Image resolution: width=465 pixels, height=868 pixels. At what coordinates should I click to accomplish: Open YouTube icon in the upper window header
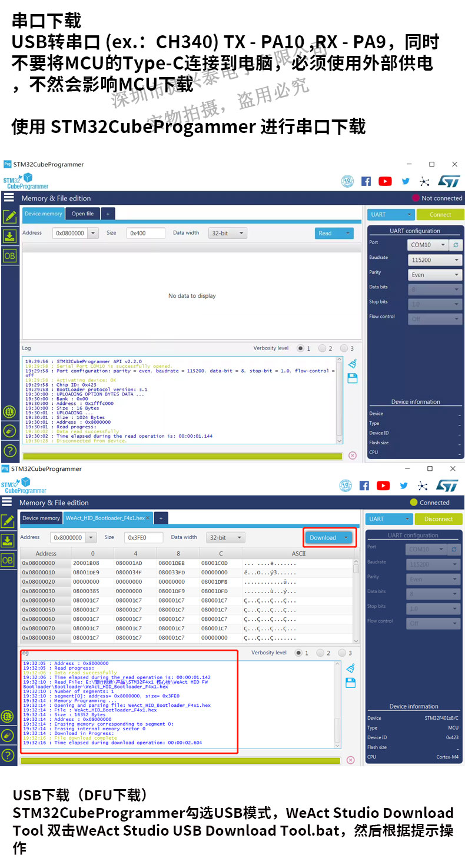(385, 181)
